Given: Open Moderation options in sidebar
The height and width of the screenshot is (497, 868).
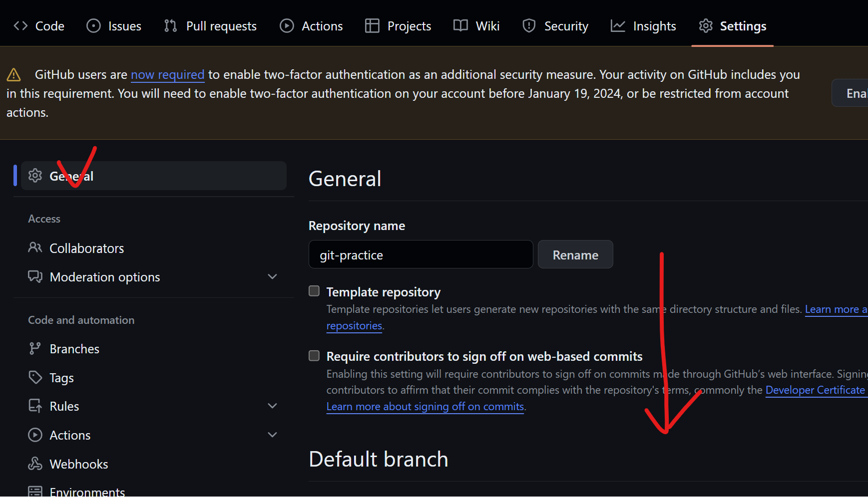Looking at the screenshot, I should point(154,277).
